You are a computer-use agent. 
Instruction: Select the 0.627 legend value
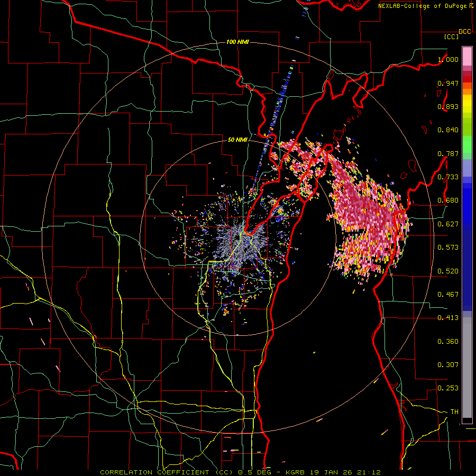point(448,224)
